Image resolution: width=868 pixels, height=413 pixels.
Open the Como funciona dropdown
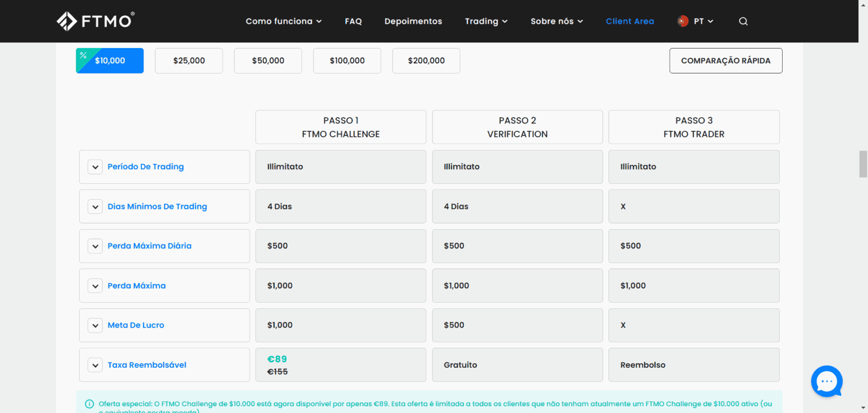284,21
